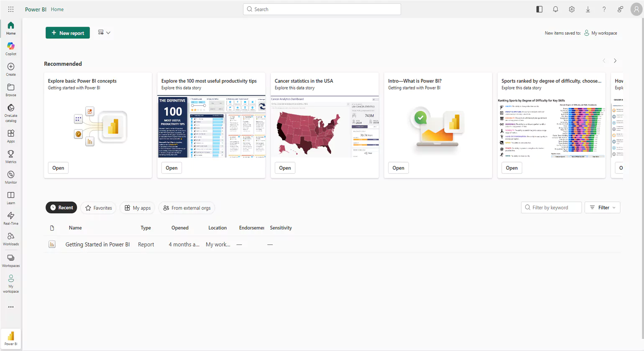Switch to the Favorites filter pill

coord(98,207)
